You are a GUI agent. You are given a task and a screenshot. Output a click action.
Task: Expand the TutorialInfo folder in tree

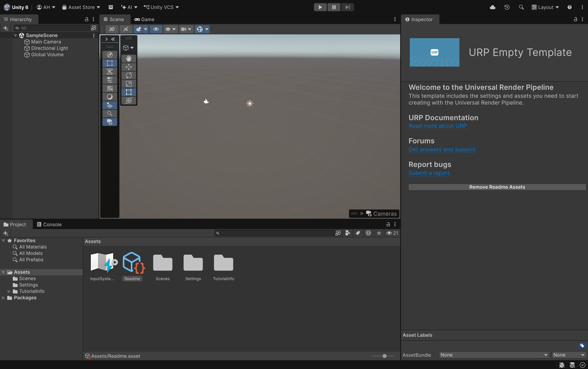pyautogui.click(x=9, y=291)
